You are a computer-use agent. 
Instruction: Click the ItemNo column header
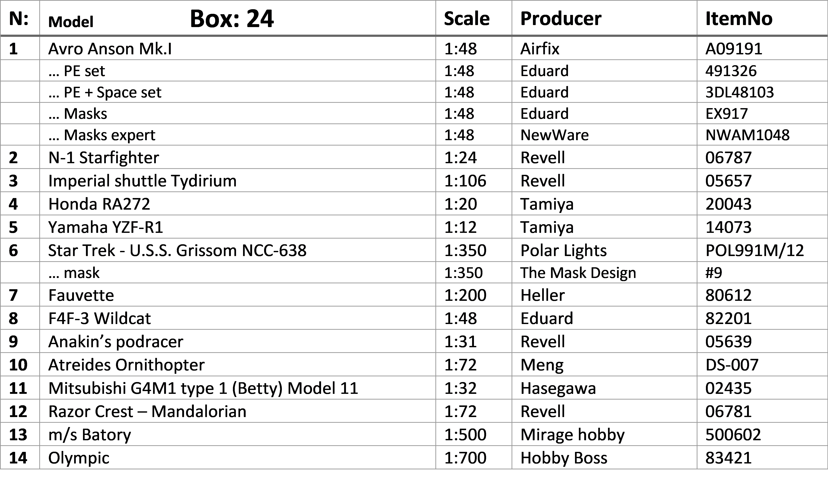(x=739, y=18)
